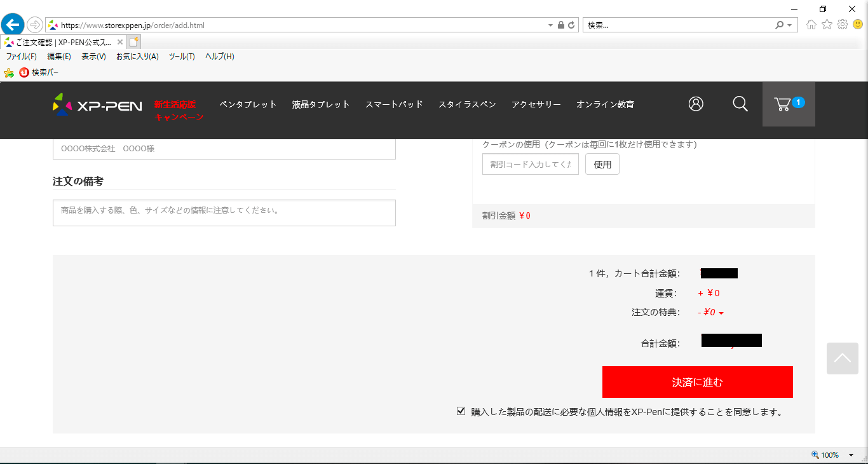Screen dimensions: 868x464
Task: Open the お気に入り(A) menu
Action: pyautogui.click(x=137, y=57)
